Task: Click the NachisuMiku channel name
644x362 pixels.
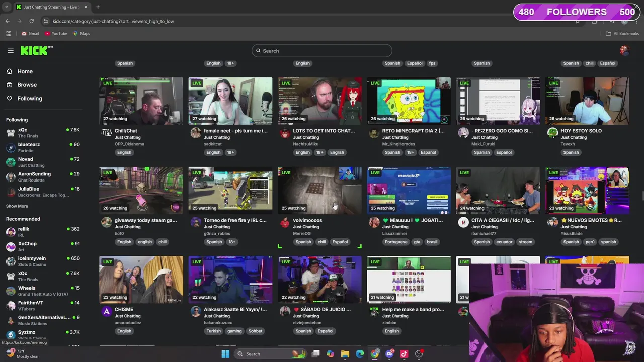Action: [x=306, y=144]
